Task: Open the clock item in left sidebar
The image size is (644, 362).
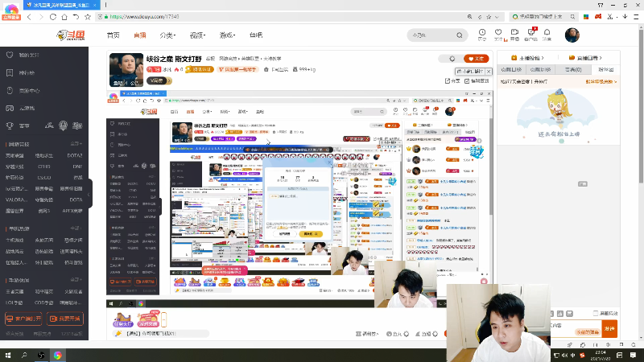Action: coord(10,90)
